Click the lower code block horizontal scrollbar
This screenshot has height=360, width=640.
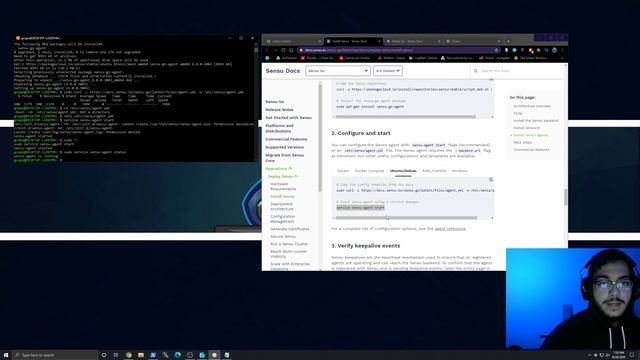(406, 218)
